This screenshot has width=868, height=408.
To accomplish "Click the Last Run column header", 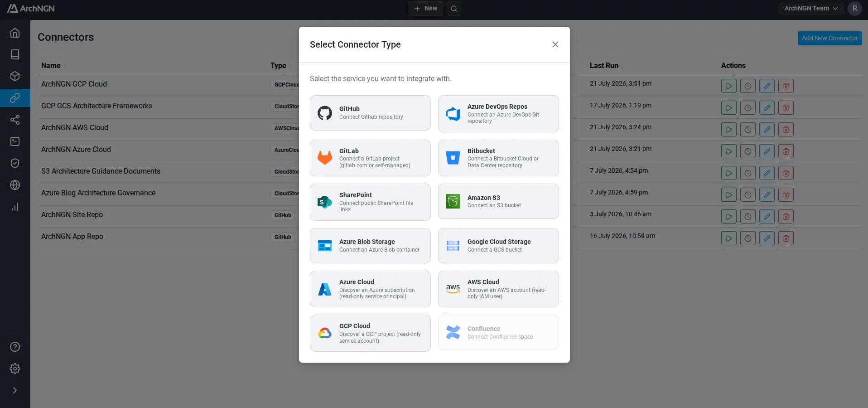I will (x=604, y=66).
